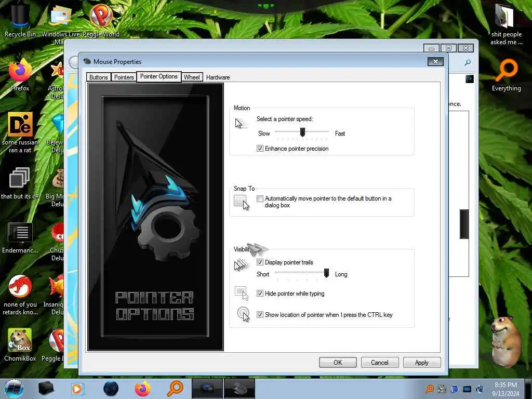Open ChomikBox desktop shortcut

[x=20, y=345]
